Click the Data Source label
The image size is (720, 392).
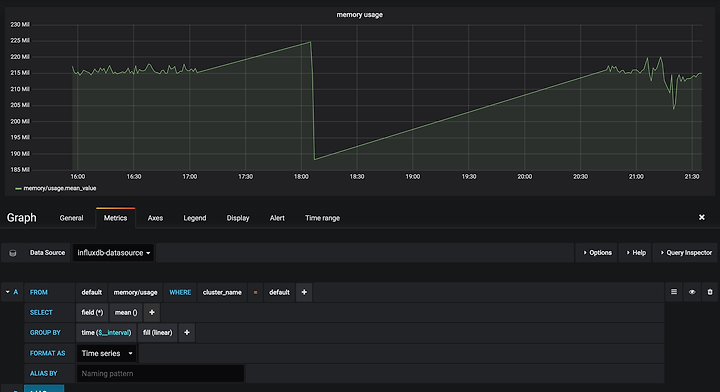point(47,253)
